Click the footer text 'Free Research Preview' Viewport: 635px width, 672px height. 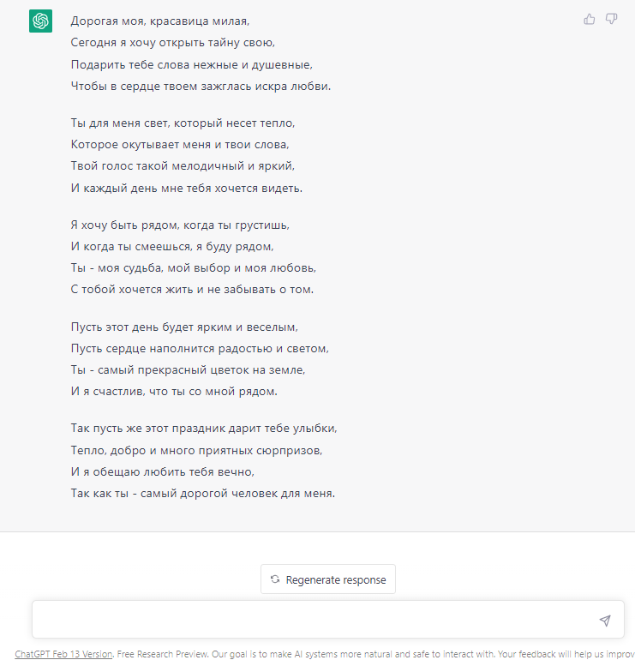[163, 654]
